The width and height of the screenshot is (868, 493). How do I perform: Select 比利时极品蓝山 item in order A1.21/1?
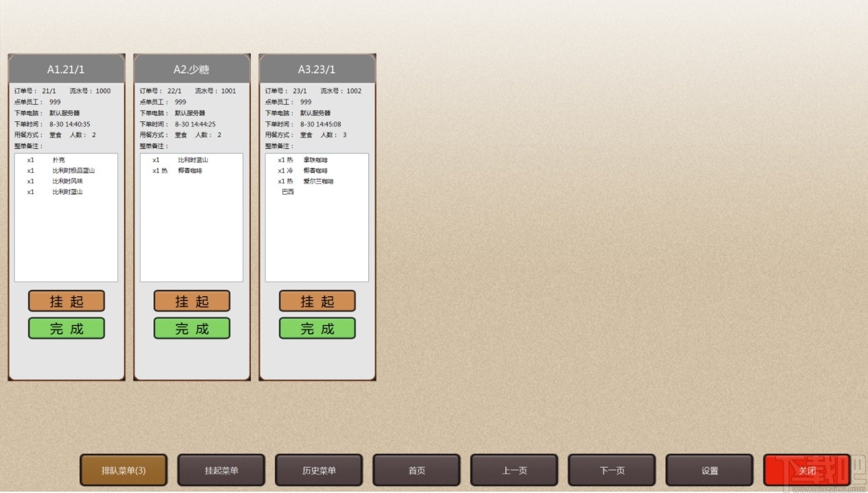click(73, 171)
